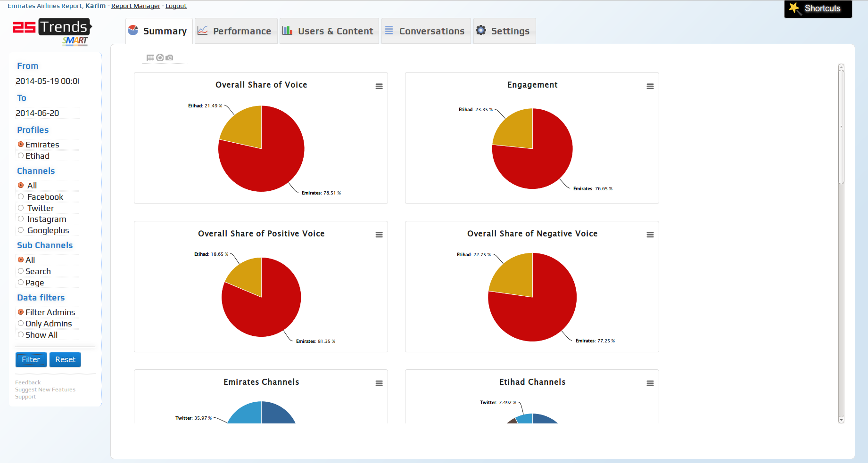Open the Overall Share of Positive Voice chart menu

(x=379, y=235)
